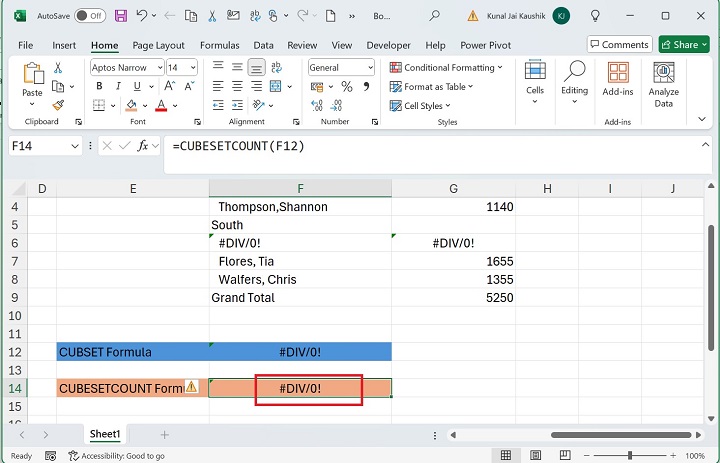The width and height of the screenshot is (720, 463).
Task: Open the Formulas ribbon tab
Action: coord(219,45)
